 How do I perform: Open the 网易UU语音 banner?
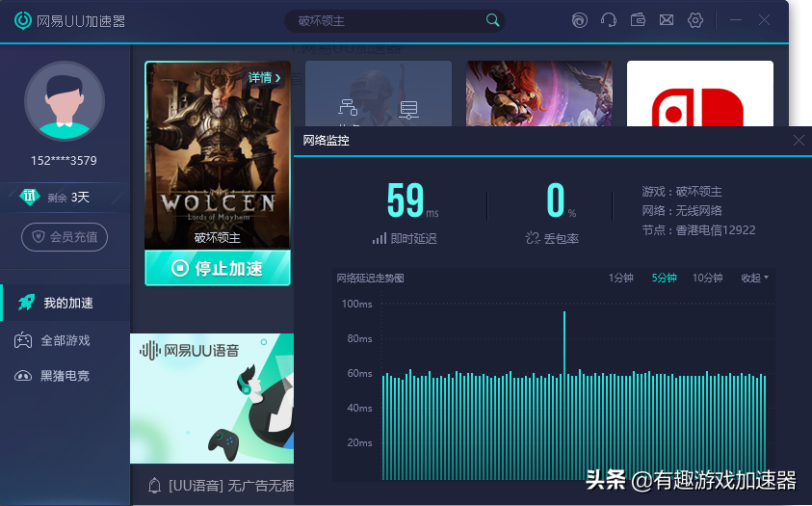click(x=212, y=398)
